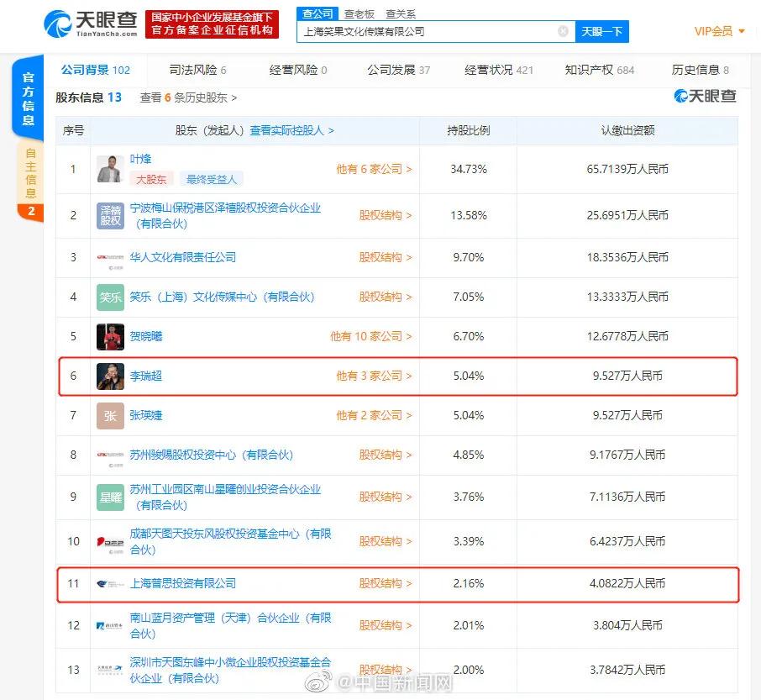Click the 天眼一下 search button

603,32
